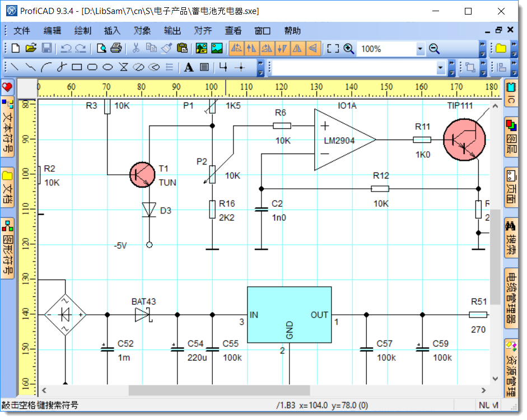Click the zoom out magnifier icon

coord(434,49)
